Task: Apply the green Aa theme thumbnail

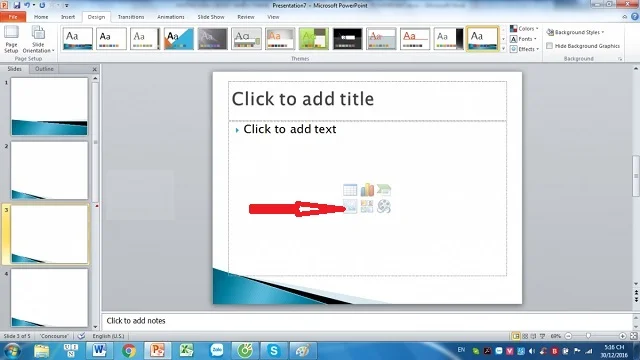Action: click(313, 39)
